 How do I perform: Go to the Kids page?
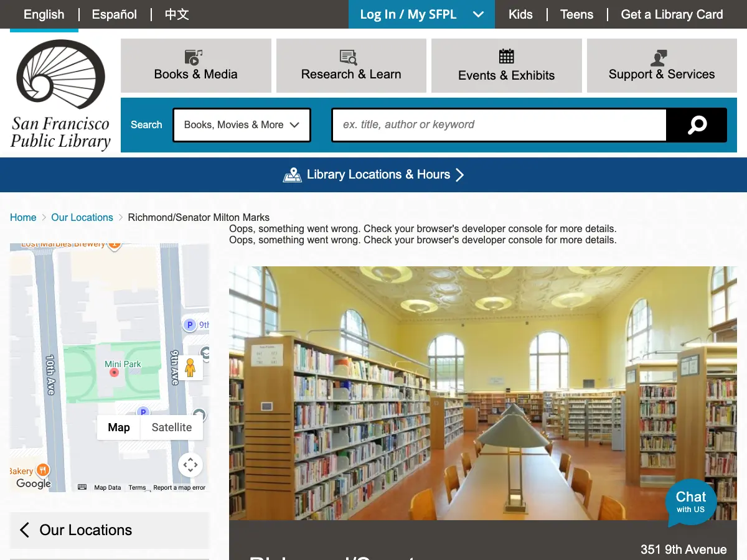520,14
